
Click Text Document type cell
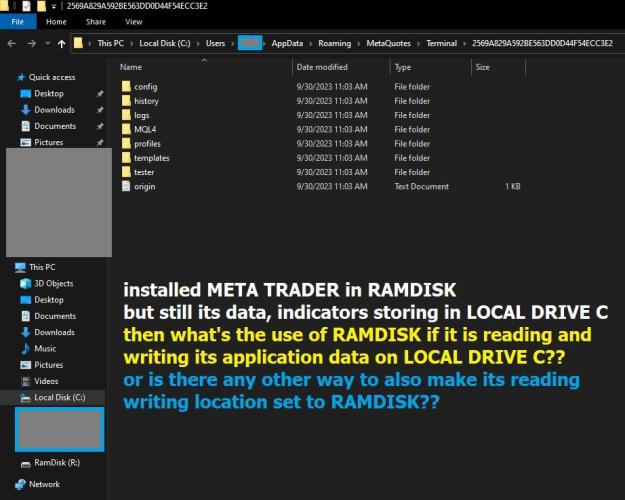pos(422,186)
